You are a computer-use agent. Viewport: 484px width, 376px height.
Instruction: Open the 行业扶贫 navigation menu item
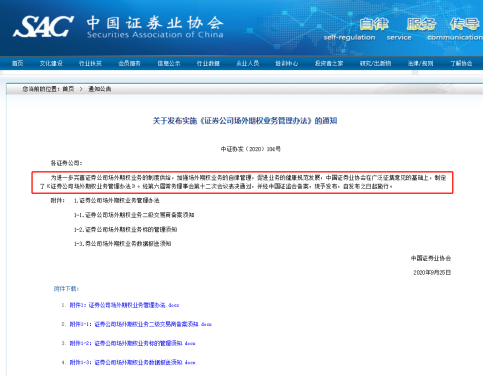[90, 63]
